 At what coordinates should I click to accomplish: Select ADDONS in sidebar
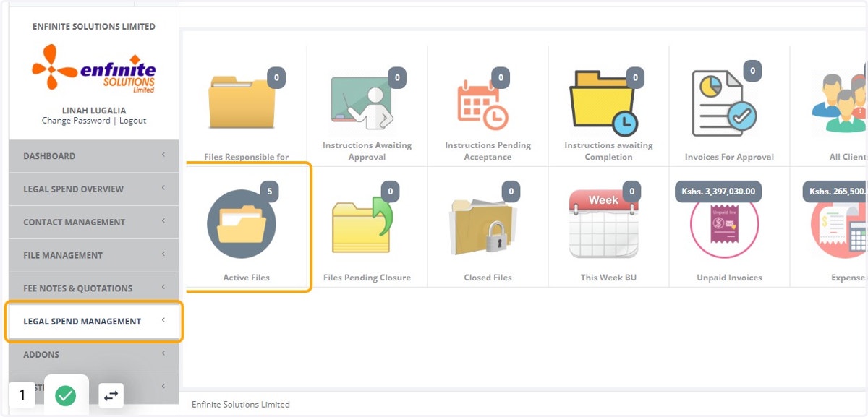(94, 355)
